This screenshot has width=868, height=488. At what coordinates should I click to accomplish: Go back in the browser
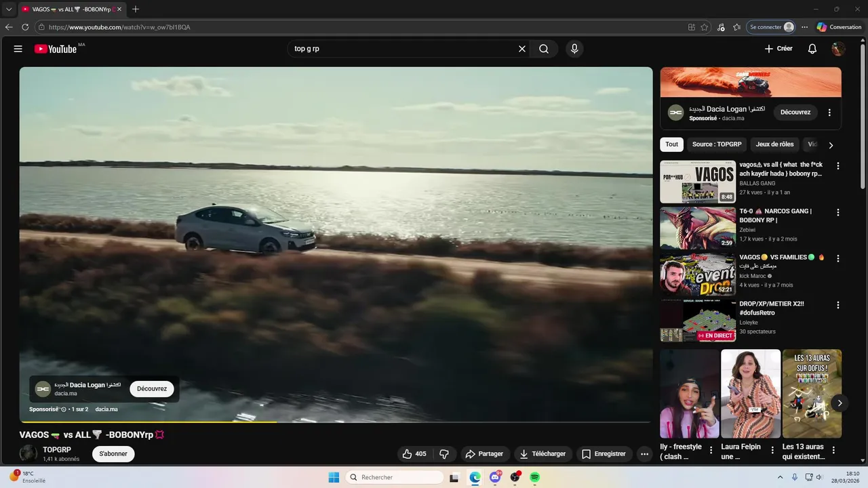click(9, 27)
